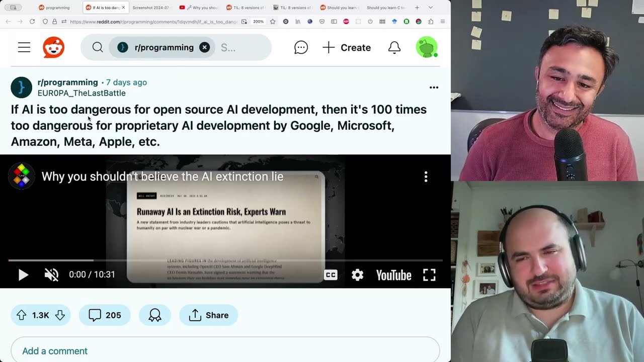Play the embedded YouTube video
This screenshot has height=362, width=644.
coord(23,275)
